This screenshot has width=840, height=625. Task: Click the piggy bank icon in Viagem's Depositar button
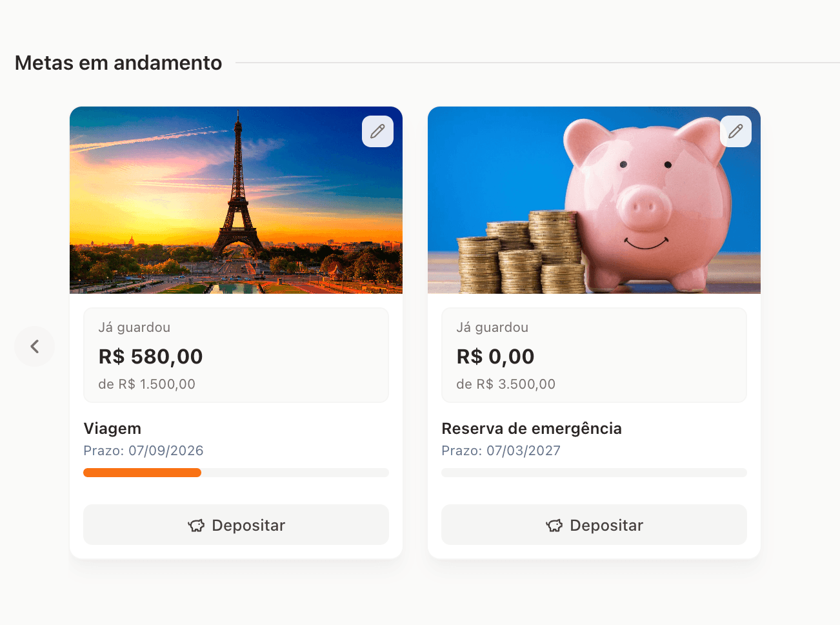[x=197, y=525]
